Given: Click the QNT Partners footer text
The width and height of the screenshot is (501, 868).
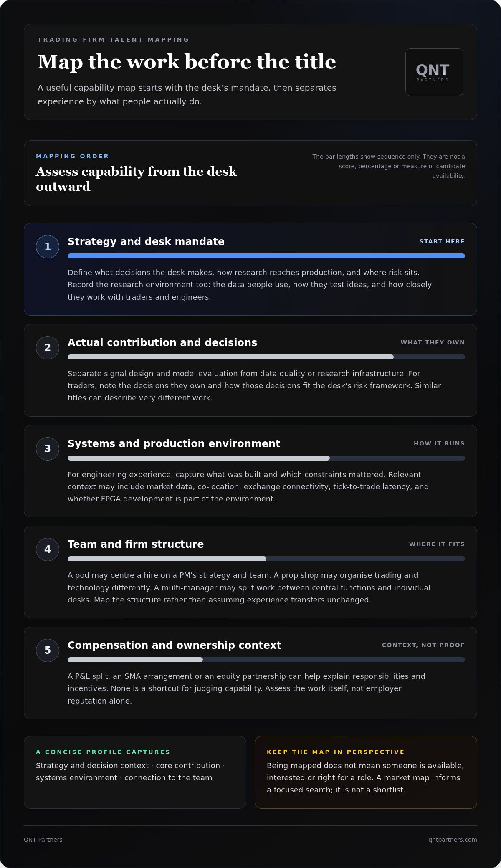Looking at the screenshot, I should pos(43,840).
